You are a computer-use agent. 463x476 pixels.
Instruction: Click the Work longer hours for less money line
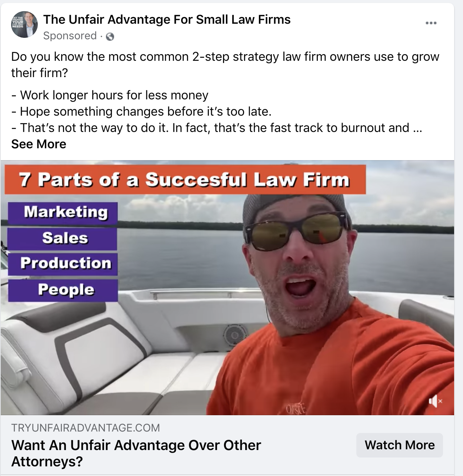tap(110, 95)
